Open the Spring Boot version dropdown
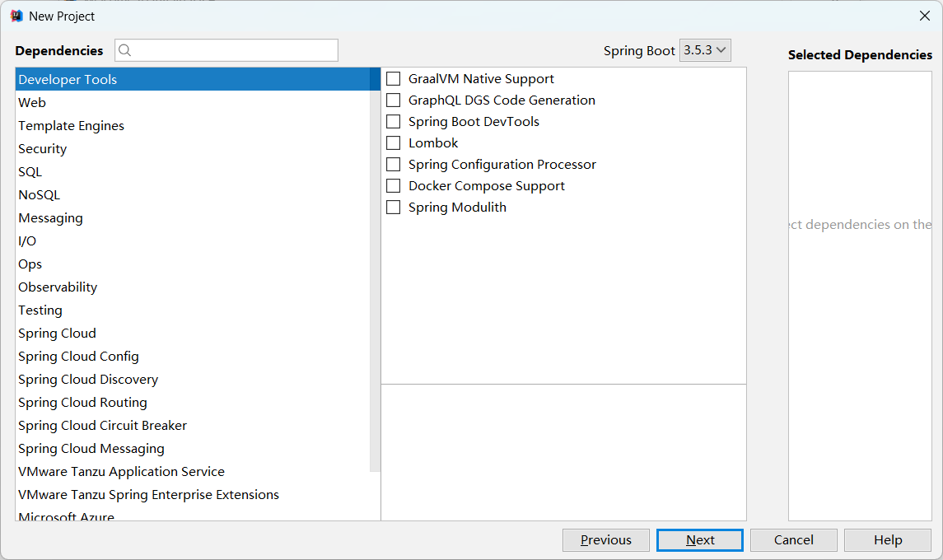This screenshot has width=943, height=560. point(705,50)
